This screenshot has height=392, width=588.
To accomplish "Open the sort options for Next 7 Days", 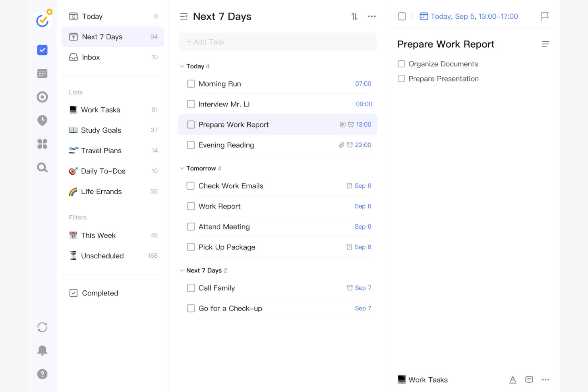I will (353, 16).
